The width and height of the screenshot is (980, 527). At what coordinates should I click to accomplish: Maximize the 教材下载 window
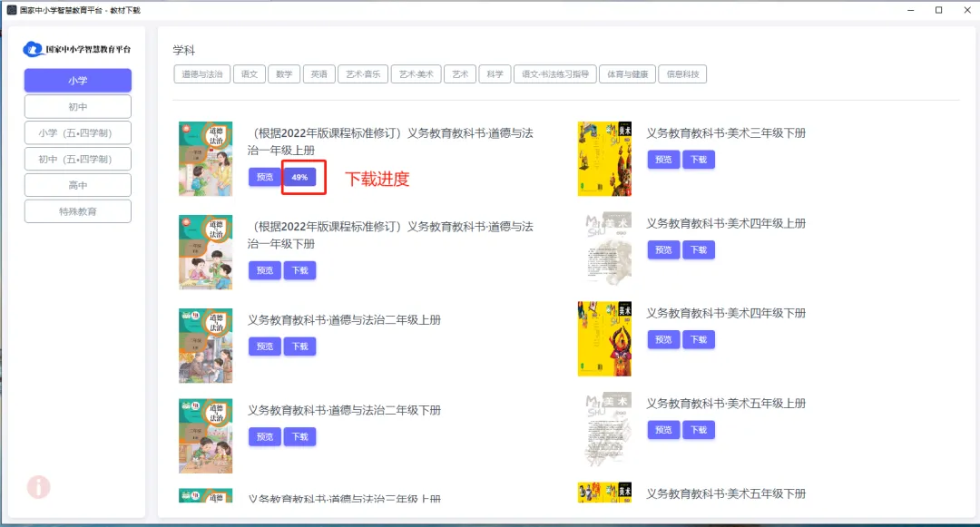[939, 10]
